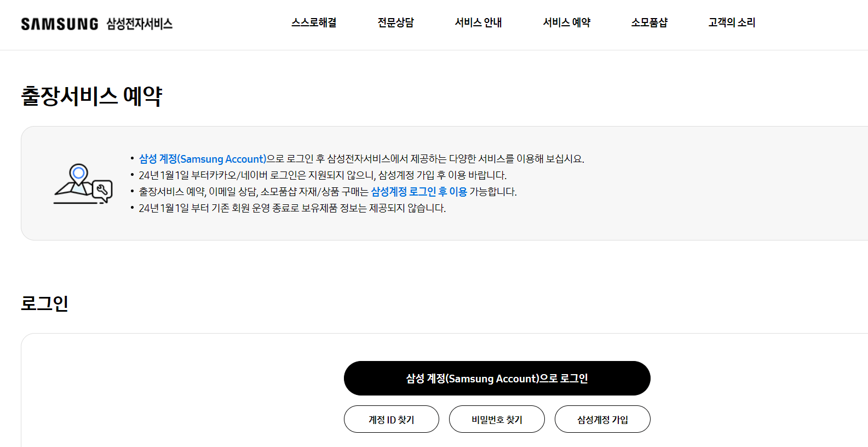Select the 출장서비스 예약 page heading
Image resolution: width=868 pixels, height=447 pixels.
click(91, 96)
